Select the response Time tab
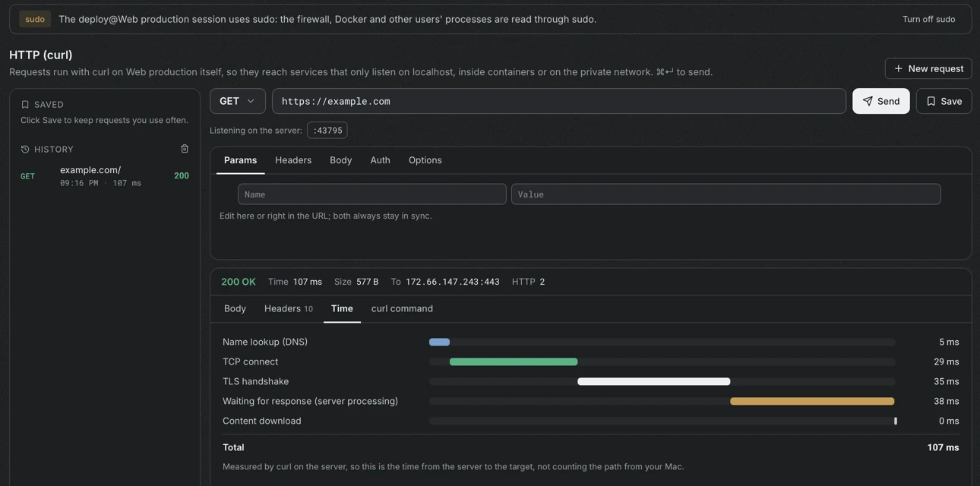 point(342,308)
